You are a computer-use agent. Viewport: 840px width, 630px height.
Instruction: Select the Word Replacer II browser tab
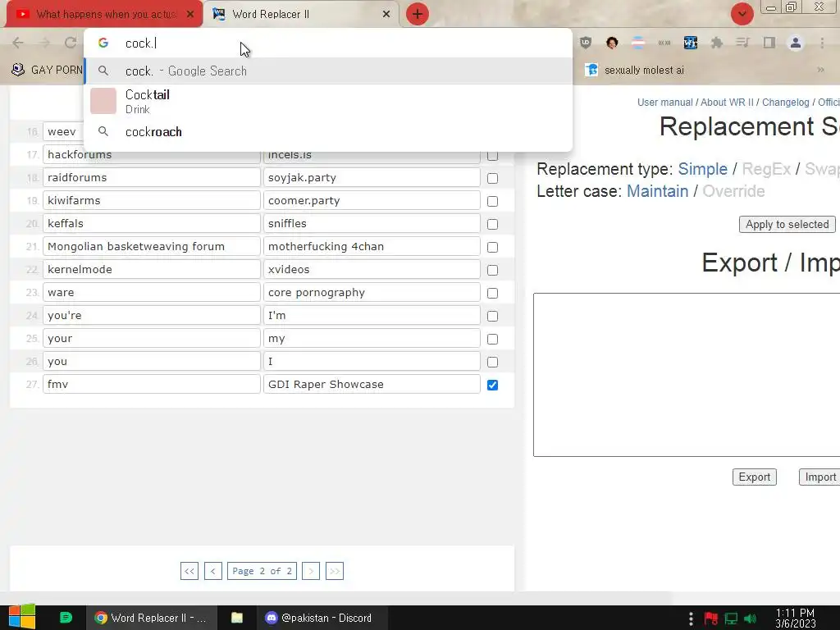tap(302, 14)
